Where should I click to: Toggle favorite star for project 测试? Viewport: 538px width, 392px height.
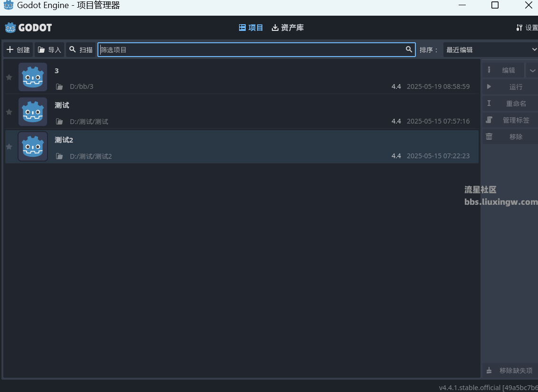coord(9,112)
